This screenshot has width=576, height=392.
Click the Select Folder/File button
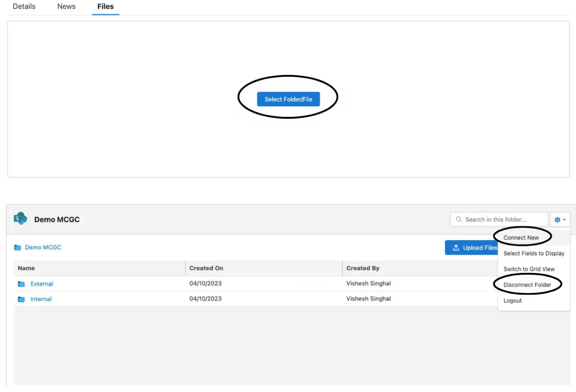pos(288,99)
